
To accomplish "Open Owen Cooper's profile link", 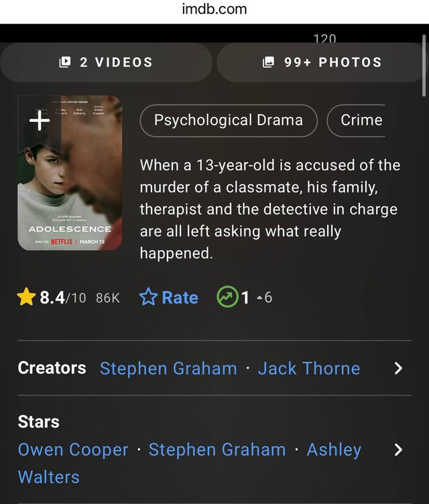I will 73,450.
